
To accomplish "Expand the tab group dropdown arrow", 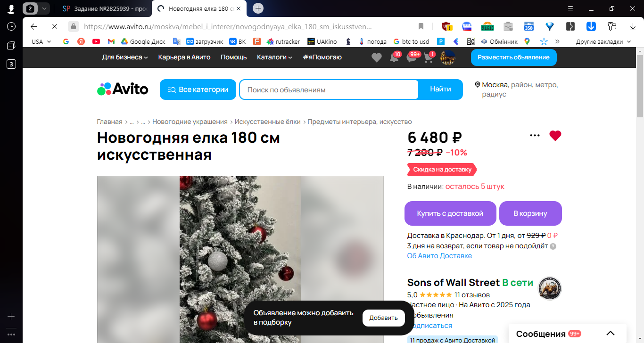I will pos(44,8).
